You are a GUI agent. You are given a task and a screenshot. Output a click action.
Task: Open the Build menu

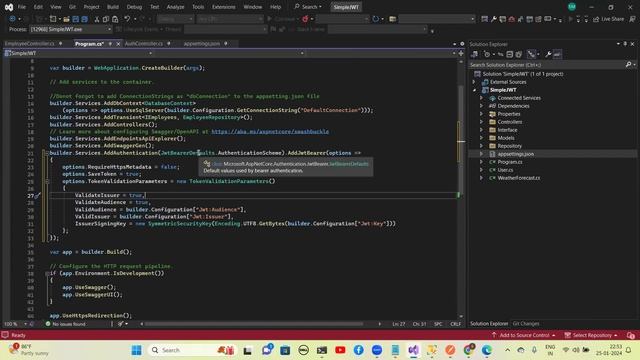[113, 7]
